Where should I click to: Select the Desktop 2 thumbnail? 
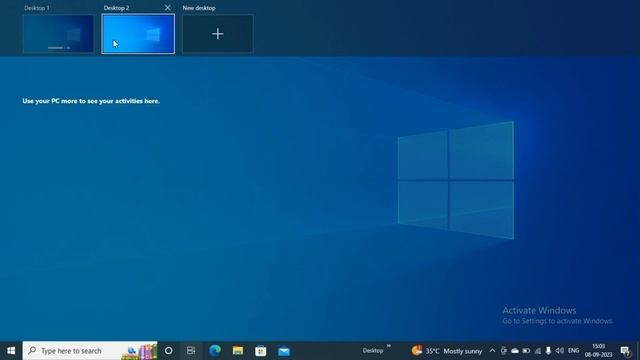click(x=138, y=34)
